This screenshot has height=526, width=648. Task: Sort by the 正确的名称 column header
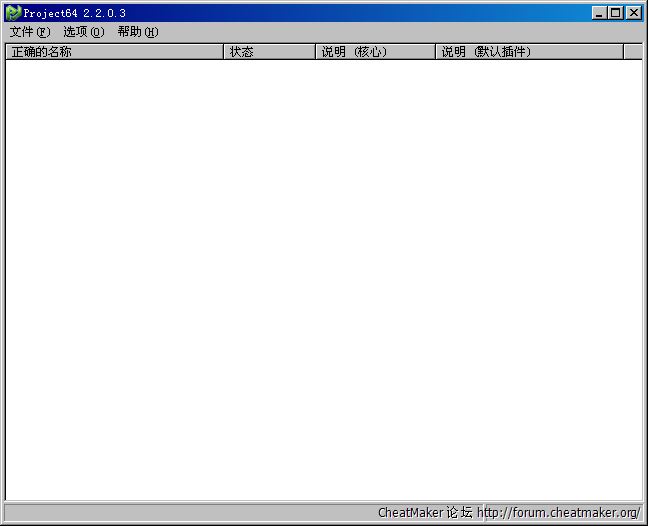pos(114,52)
